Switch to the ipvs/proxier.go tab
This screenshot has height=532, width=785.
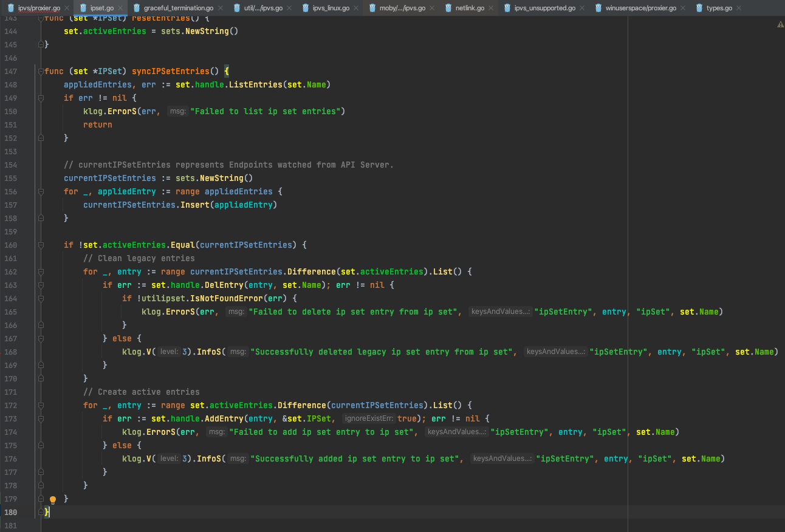pyautogui.click(x=39, y=9)
